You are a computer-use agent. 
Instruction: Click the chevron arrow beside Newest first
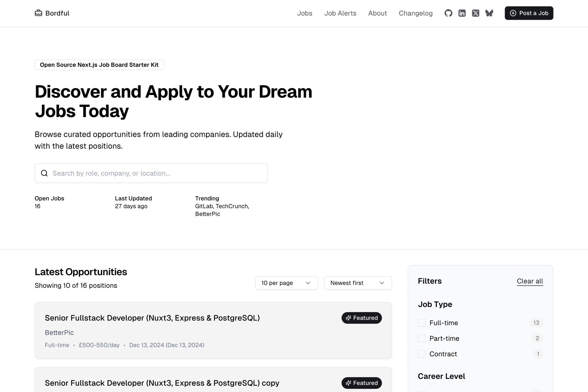point(381,283)
